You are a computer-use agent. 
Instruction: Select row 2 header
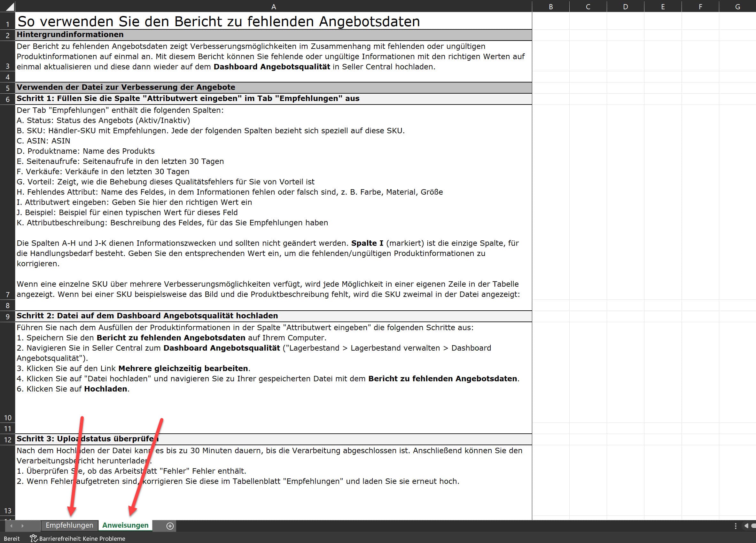click(x=7, y=35)
